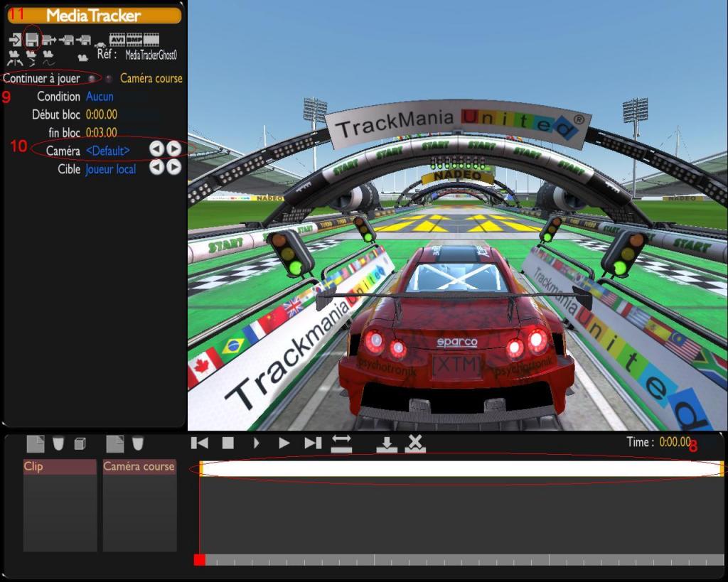Toggle the second radio dot beside Caméra course

109,78
